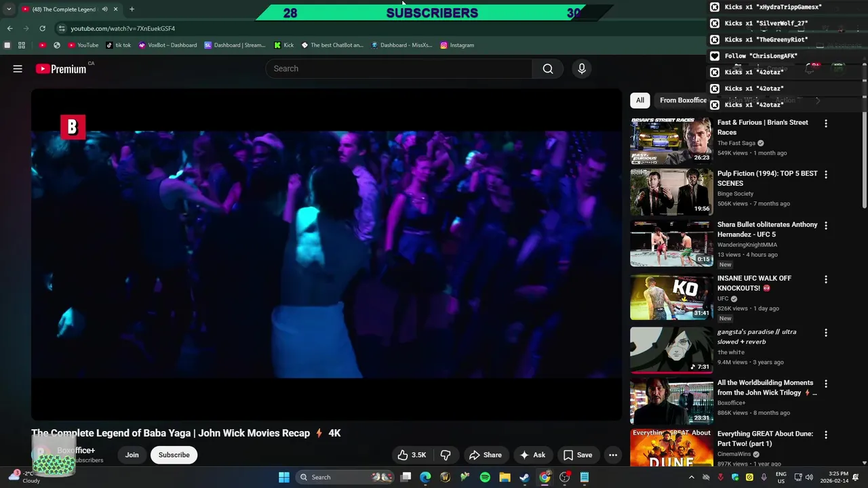Viewport: 868px width, 488px height.
Task: Open options for Pulp Fiction video
Action: [x=825, y=174]
